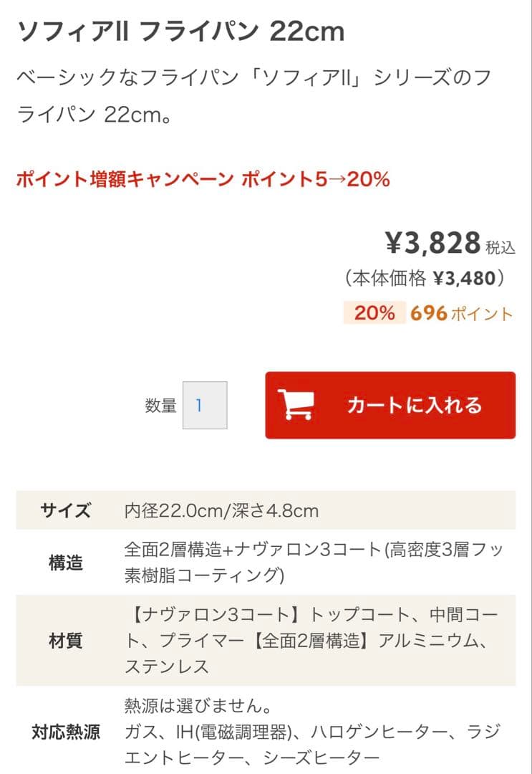The image size is (532, 774).
Task: Focus the 数量 quantity input field
Action: (x=205, y=406)
